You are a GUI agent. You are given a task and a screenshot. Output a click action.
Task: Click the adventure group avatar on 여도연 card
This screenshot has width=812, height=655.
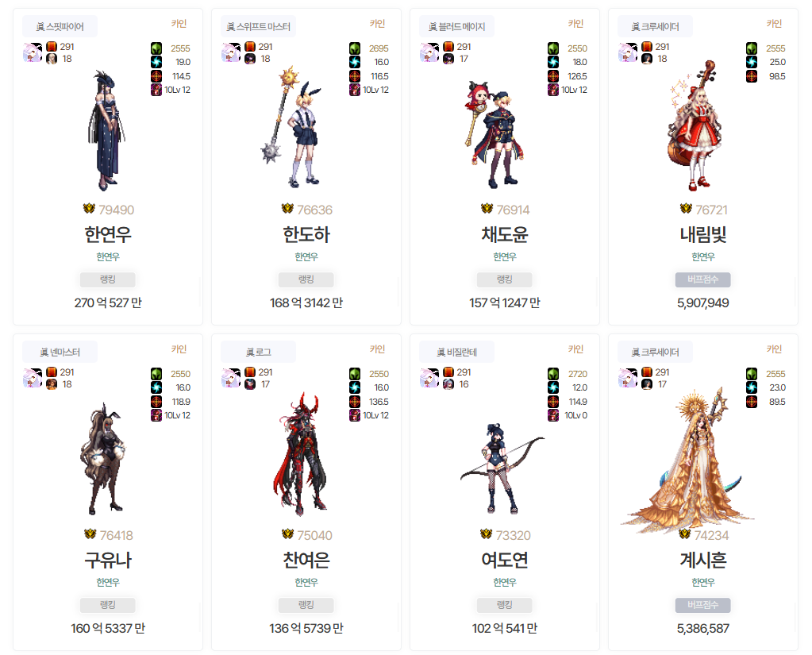click(x=429, y=378)
